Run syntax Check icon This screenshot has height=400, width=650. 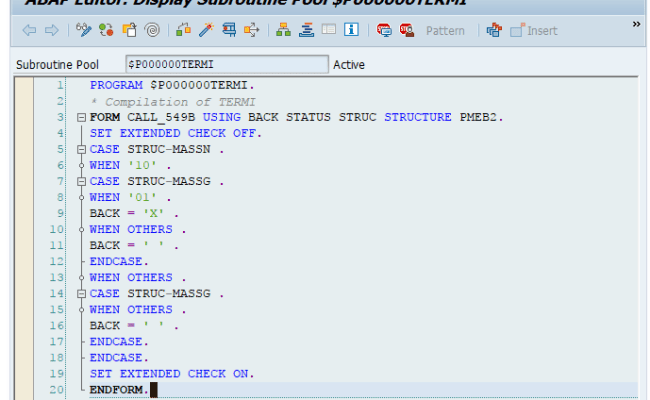tap(183, 30)
